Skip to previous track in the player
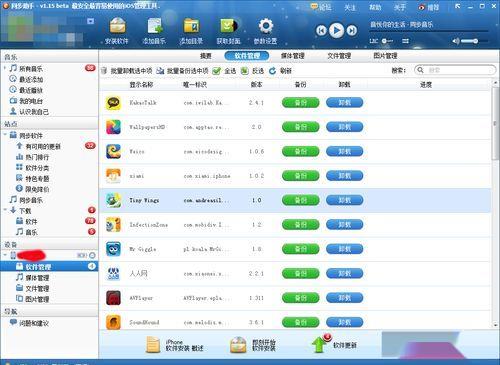500x365 pixels. [321, 31]
